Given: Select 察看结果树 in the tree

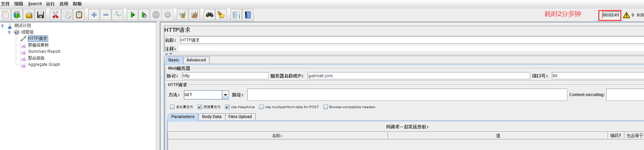Looking at the screenshot, I should click(38, 45).
